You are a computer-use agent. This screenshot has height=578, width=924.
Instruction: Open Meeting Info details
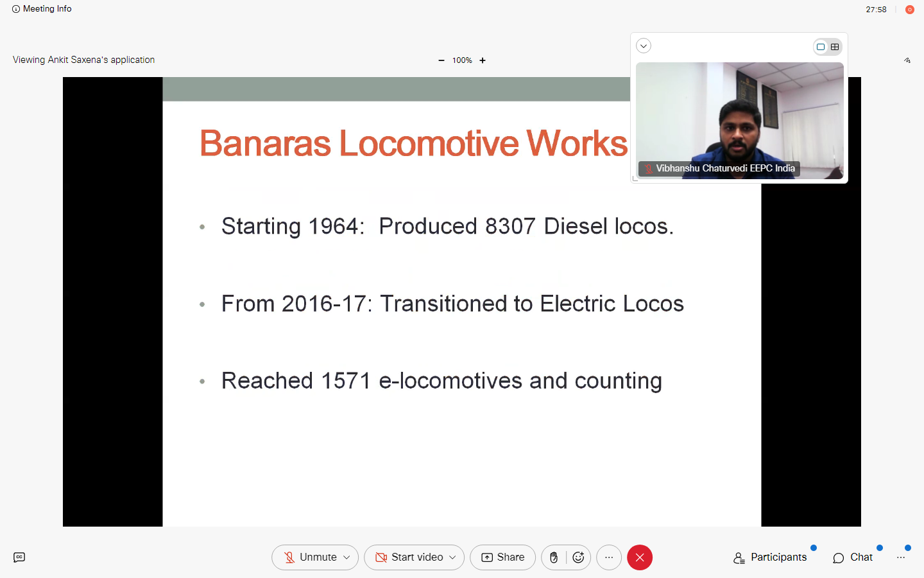click(42, 9)
